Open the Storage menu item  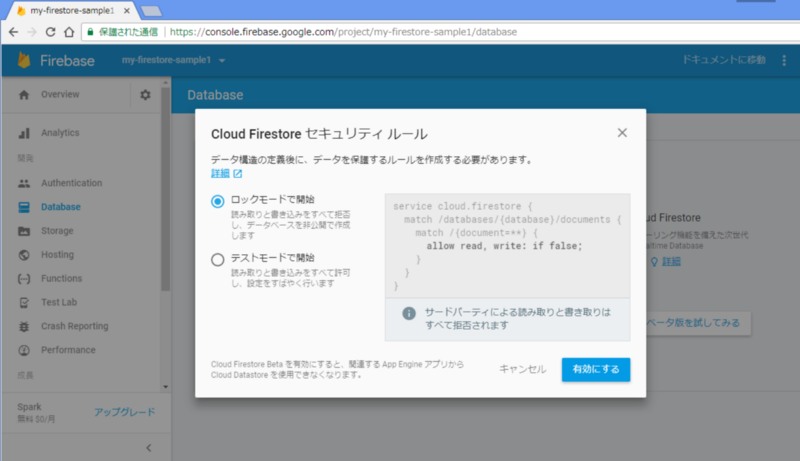57,230
